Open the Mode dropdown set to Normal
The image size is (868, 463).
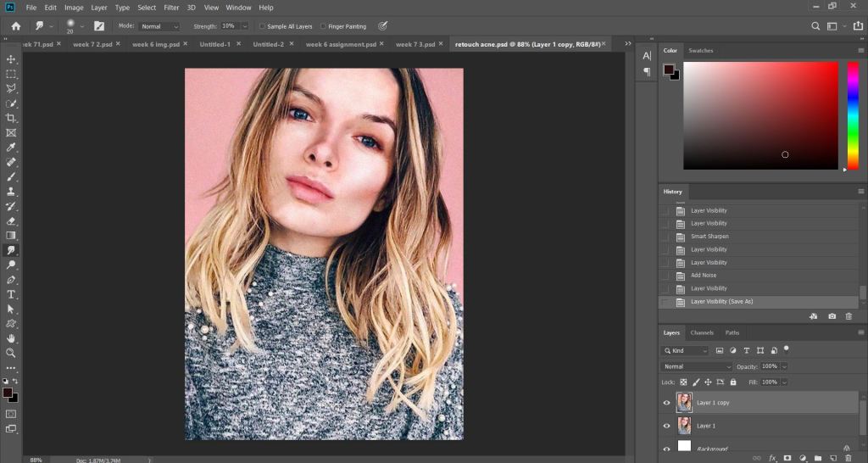pyautogui.click(x=159, y=26)
